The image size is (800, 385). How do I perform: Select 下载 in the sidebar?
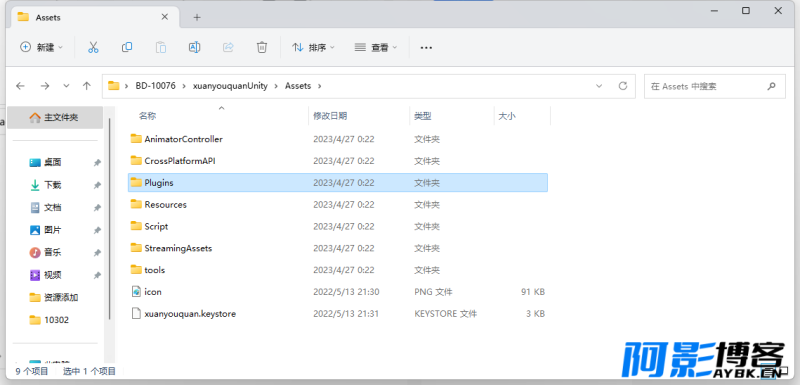53,185
